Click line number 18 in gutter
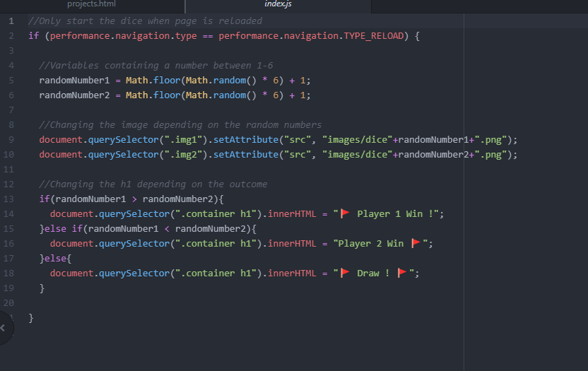The width and height of the screenshot is (588, 371). coord(8,273)
